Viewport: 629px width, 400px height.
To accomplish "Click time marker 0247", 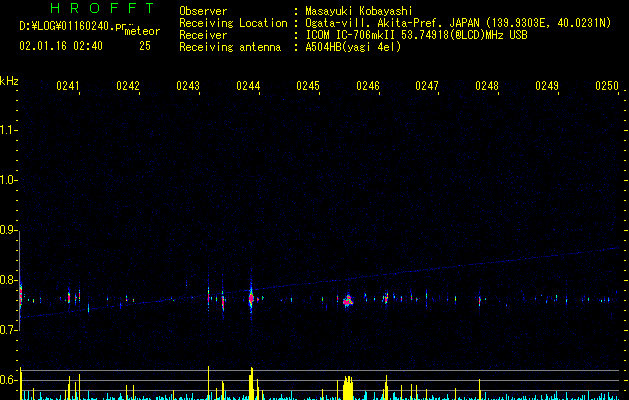I will [427, 86].
